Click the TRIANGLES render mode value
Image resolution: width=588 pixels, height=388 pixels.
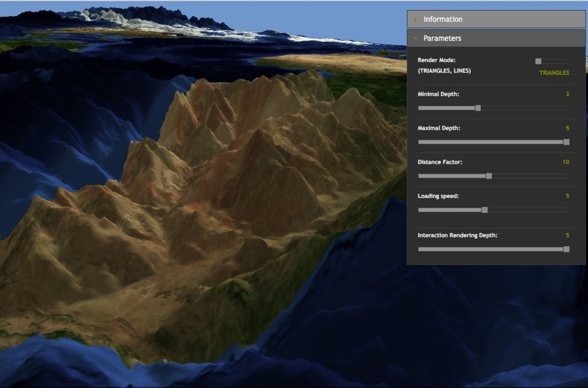point(554,73)
